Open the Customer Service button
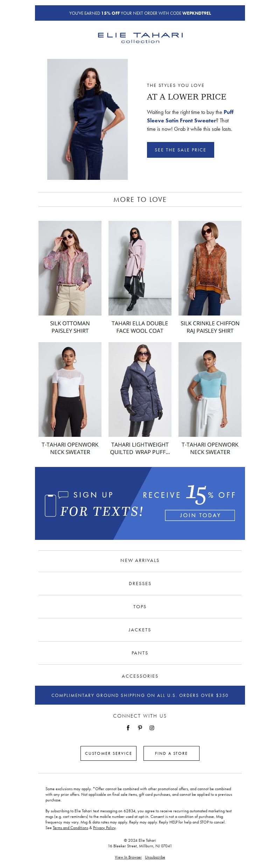The height and width of the screenshot is (868, 280). click(108, 753)
